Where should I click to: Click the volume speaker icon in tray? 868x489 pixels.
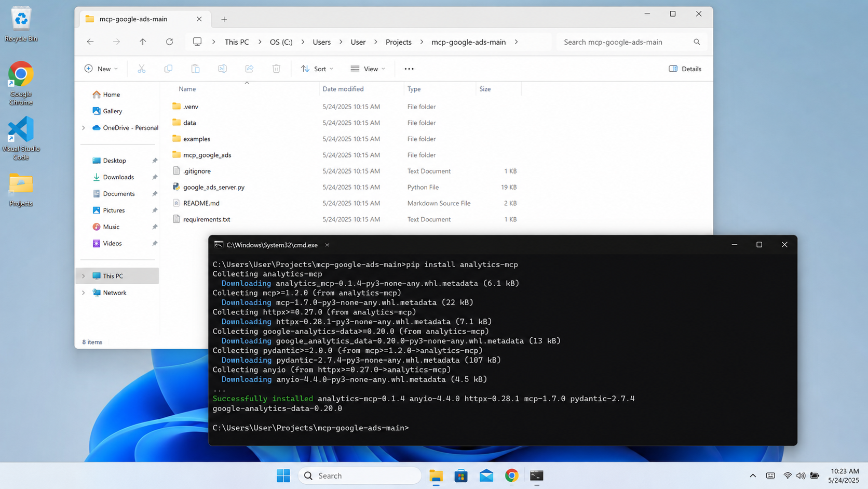pyautogui.click(x=801, y=475)
